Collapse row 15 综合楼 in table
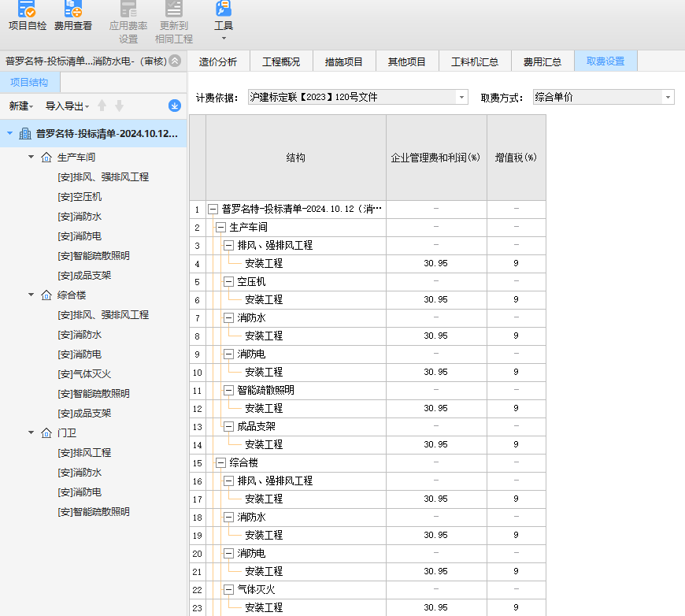This screenshot has height=616, width=685. (x=220, y=463)
